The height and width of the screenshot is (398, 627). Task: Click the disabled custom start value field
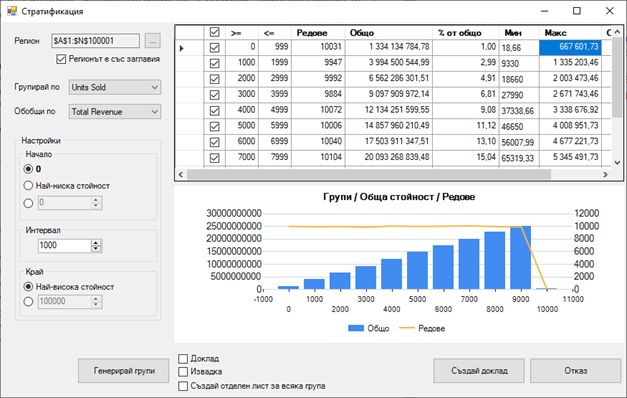pyautogui.click(x=65, y=203)
